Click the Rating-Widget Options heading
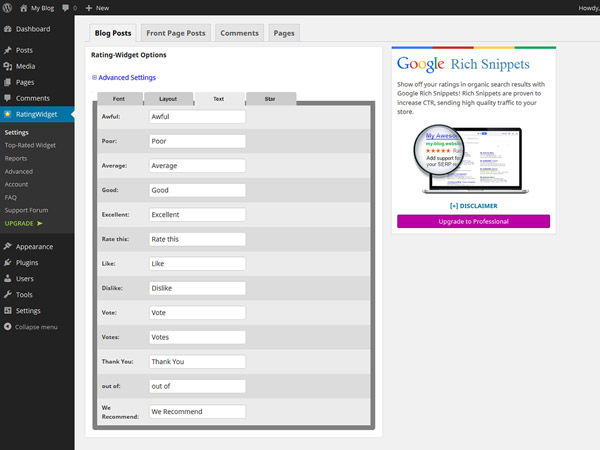Viewport: 600px width, 450px height. 129,55
